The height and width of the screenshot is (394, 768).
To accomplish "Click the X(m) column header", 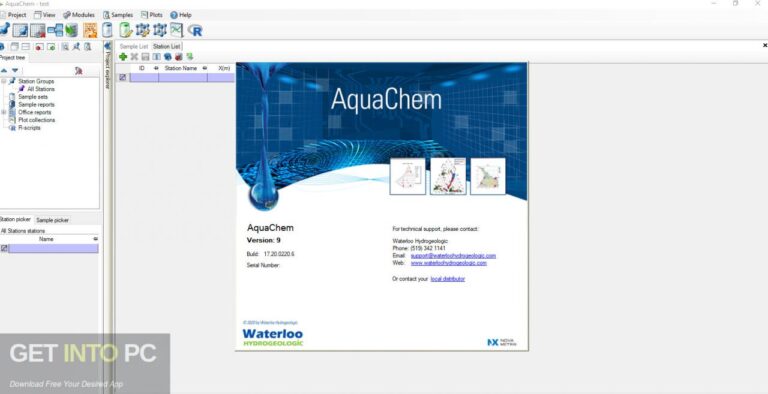I will coord(224,68).
